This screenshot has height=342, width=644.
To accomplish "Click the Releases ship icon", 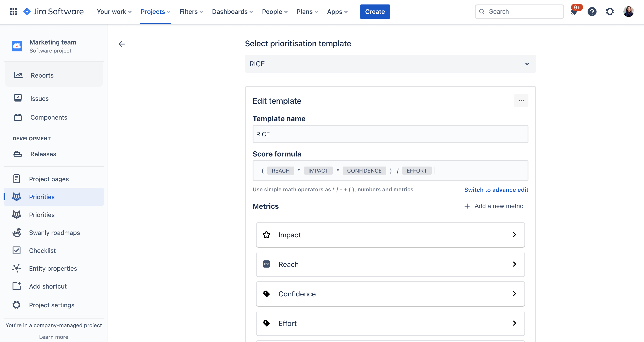I will click(18, 154).
